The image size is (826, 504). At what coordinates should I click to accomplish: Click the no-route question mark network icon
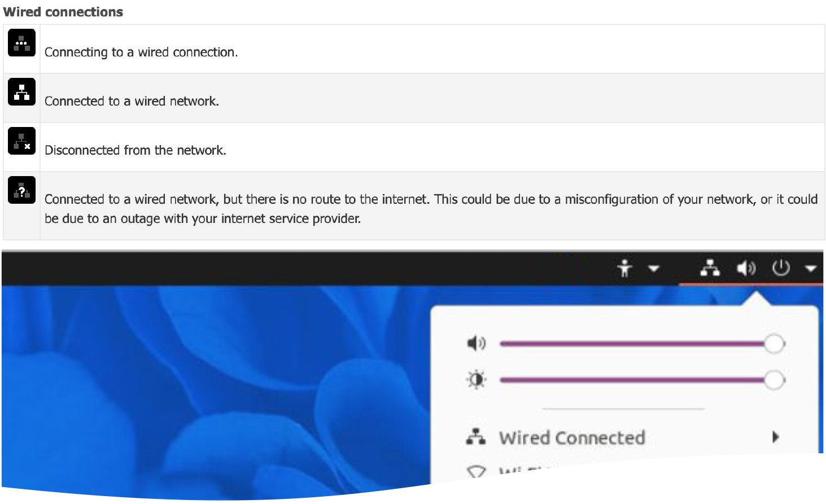coord(21,190)
